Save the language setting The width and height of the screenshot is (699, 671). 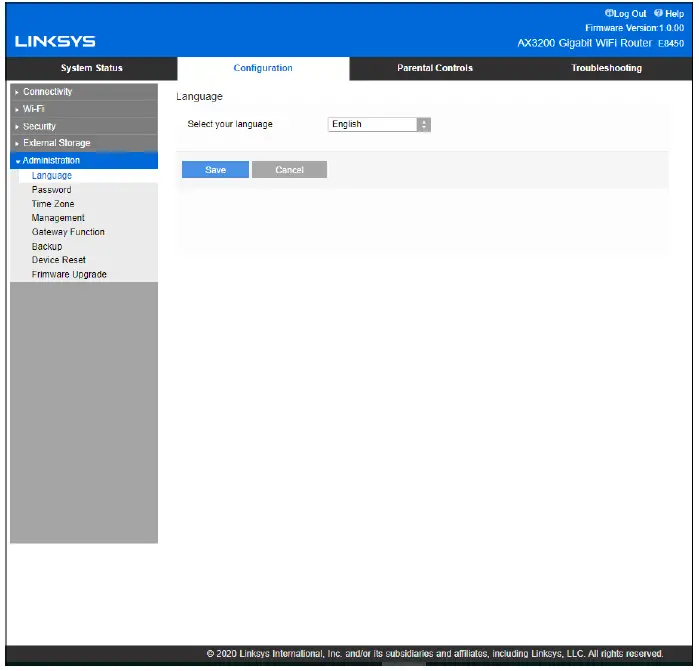click(215, 170)
